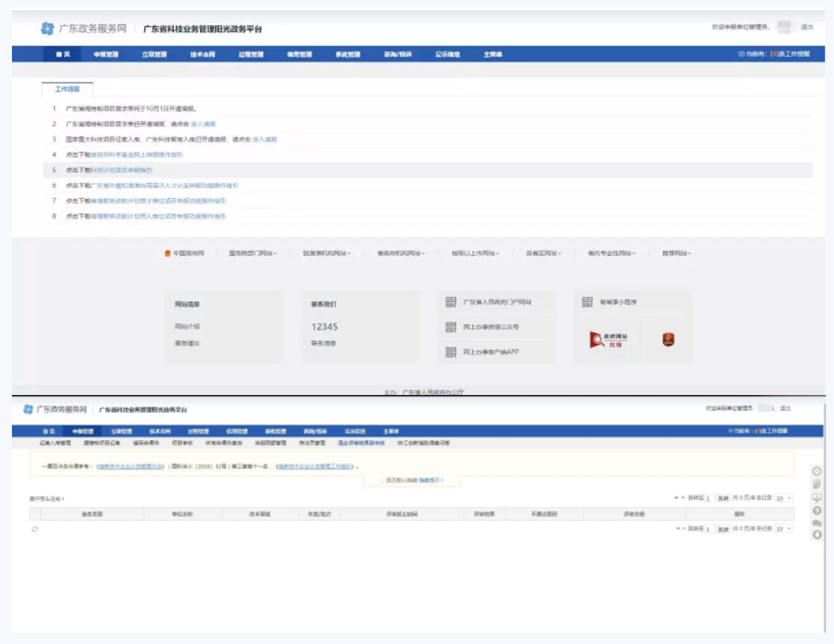Select the 工作提醒 tab
Viewport: 834px width, 644px height.
pyautogui.click(x=67, y=89)
